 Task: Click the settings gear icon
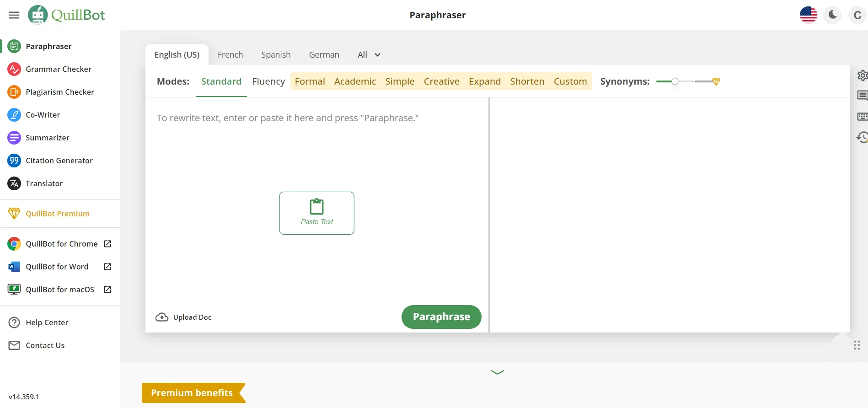[x=862, y=75]
